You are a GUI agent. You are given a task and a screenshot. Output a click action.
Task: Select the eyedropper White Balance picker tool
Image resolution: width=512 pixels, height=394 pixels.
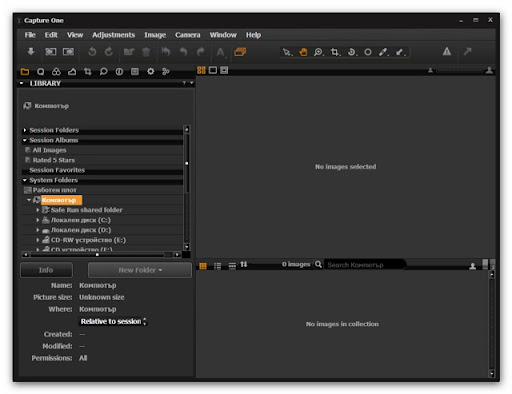(383, 52)
